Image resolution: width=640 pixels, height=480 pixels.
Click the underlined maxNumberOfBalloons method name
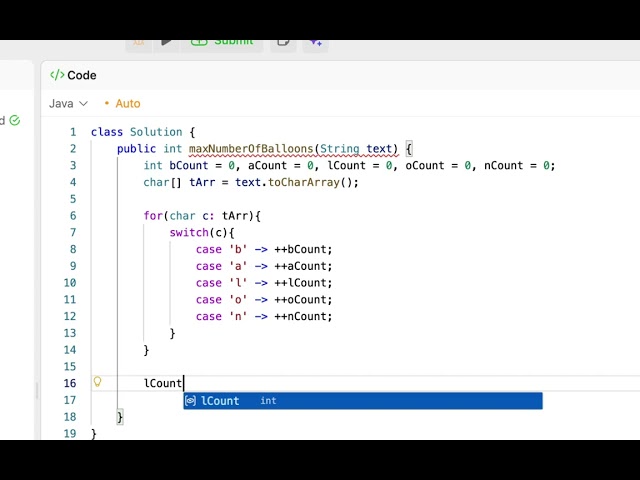(x=251, y=149)
